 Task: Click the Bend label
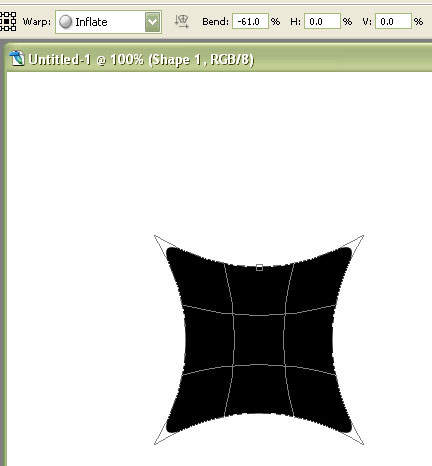[x=215, y=22]
